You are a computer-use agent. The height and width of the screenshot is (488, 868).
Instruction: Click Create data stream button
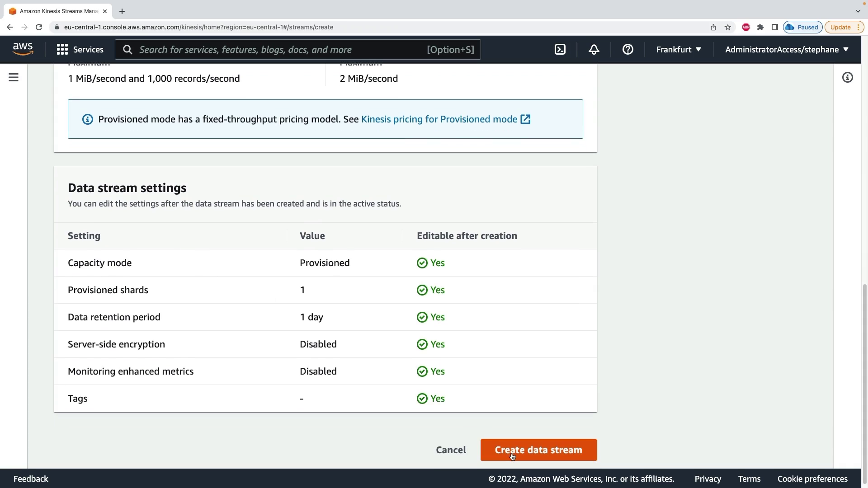point(538,450)
